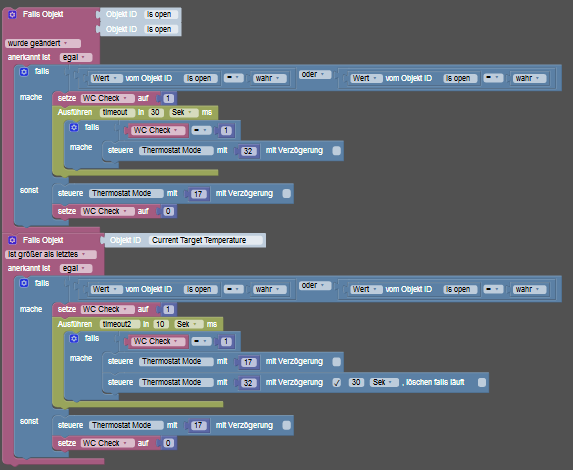This screenshot has height=470, width=573.
Task: Open Sek unit dropdown in timeout2 block
Action: coord(188,324)
